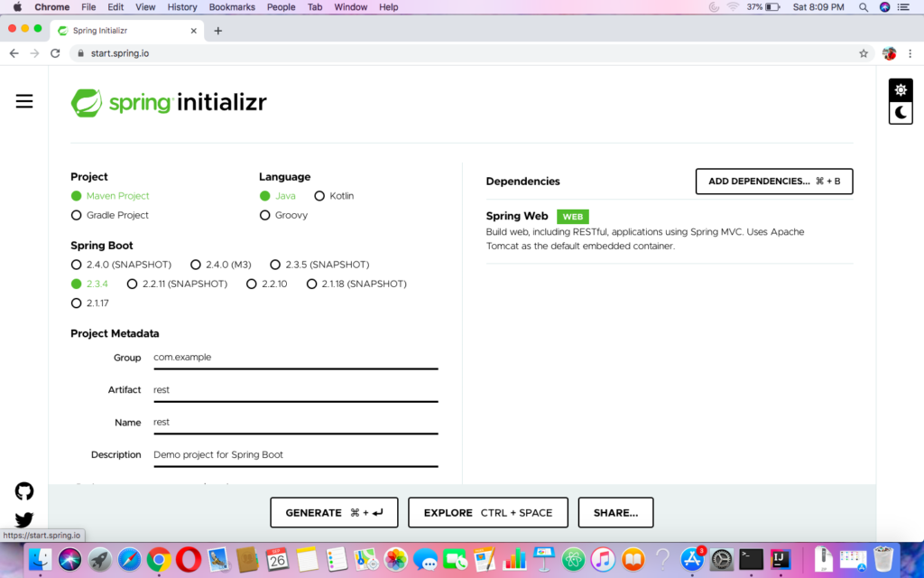Open the Chrome profile avatar
This screenshot has width=924, height=578.
889,53
